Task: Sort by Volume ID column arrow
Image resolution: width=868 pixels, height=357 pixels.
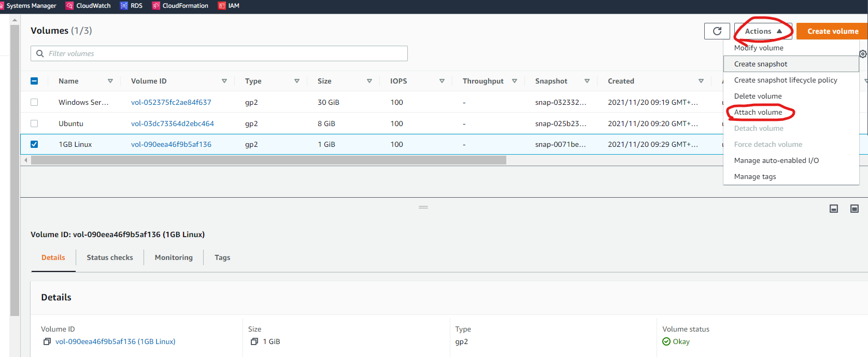Action: (224, 81)
